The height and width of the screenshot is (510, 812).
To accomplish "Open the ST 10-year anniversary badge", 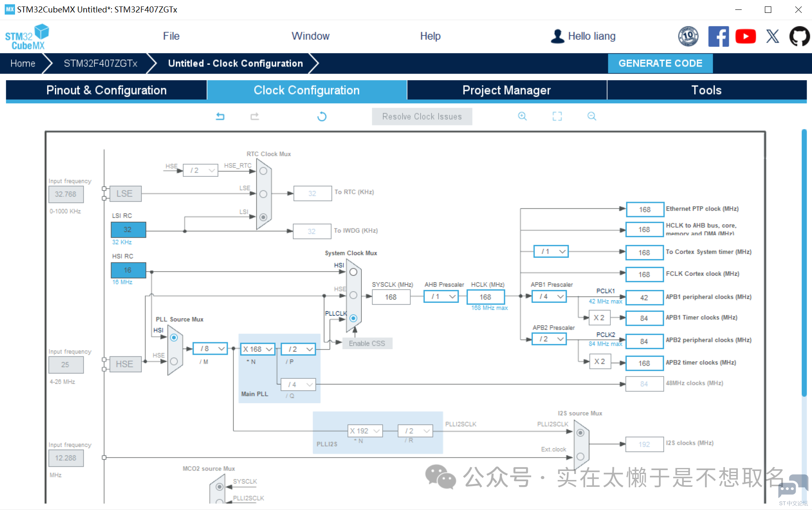I will 688,36.
